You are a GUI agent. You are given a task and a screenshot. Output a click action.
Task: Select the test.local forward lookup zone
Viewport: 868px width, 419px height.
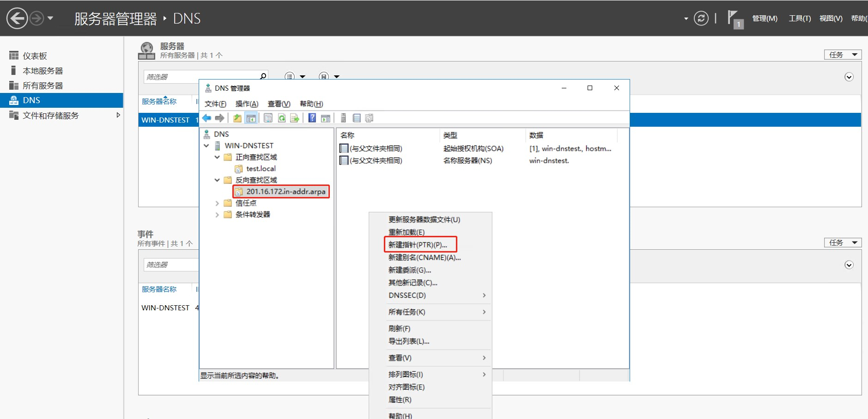click(x=261, y=168)
